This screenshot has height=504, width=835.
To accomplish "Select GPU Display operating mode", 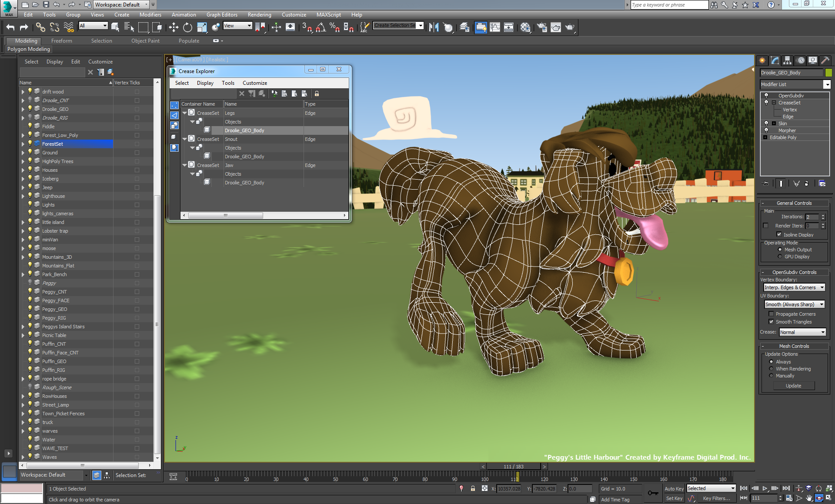I will pos(780,257).
